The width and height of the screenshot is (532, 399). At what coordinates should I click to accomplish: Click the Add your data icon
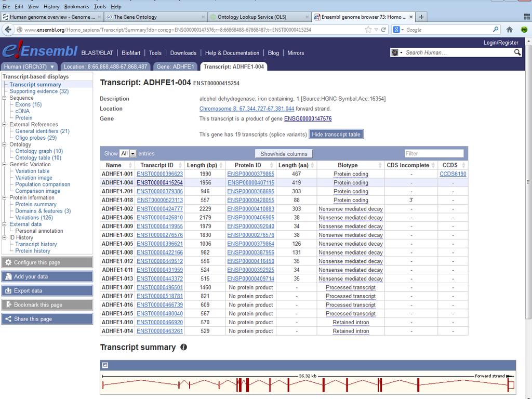[8, 276]
